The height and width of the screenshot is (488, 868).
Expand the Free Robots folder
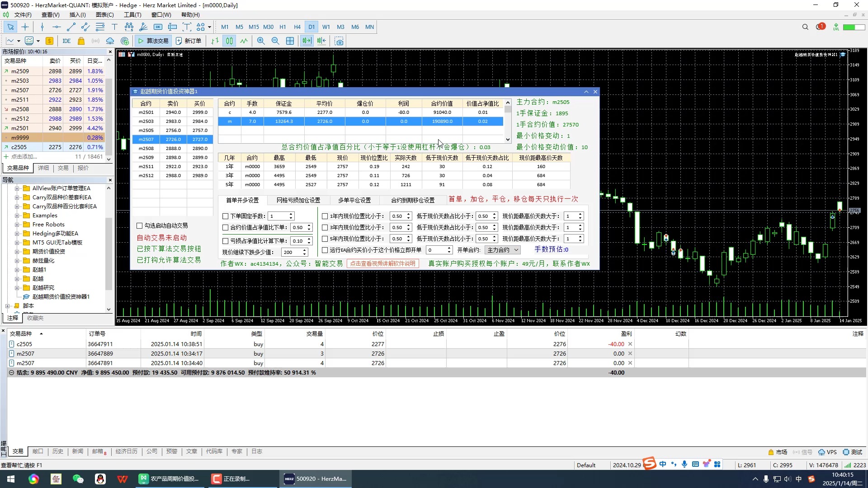[x=17, y=225]
